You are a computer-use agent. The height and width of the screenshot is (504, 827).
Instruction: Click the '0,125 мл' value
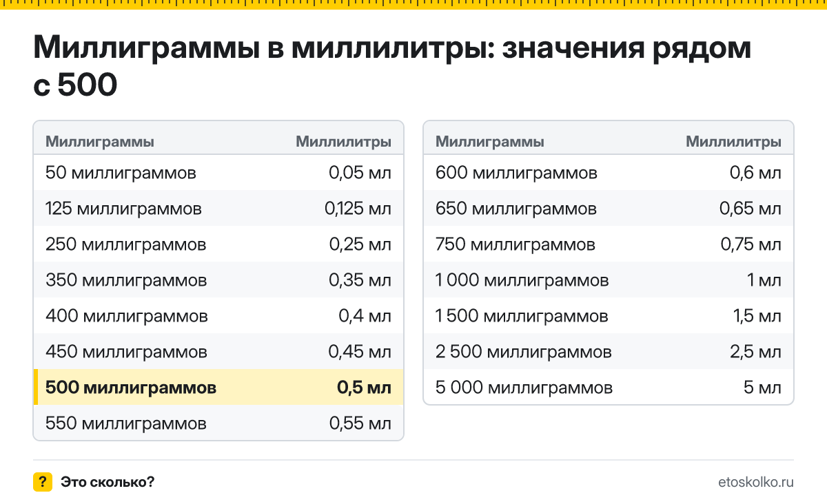pos(358,209)
